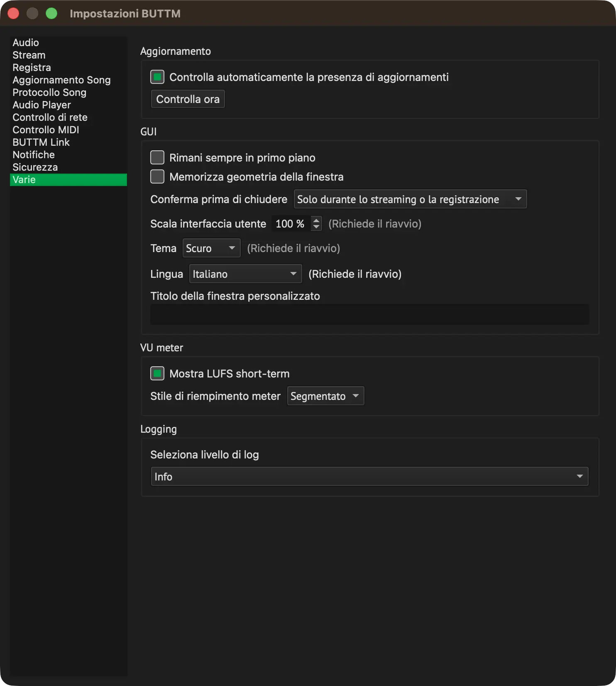
Task: Enable automatic update checking checkbox
Action: pyautogui.click(x=157, y=77)
